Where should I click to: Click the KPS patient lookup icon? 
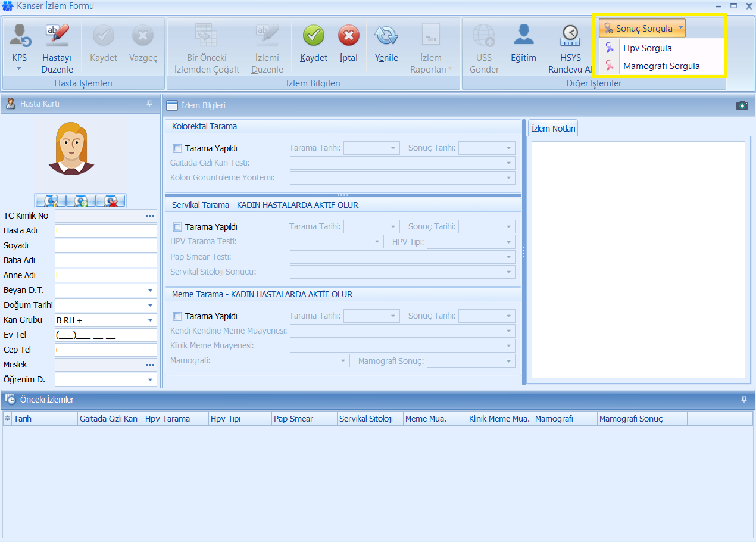(20, 37)
